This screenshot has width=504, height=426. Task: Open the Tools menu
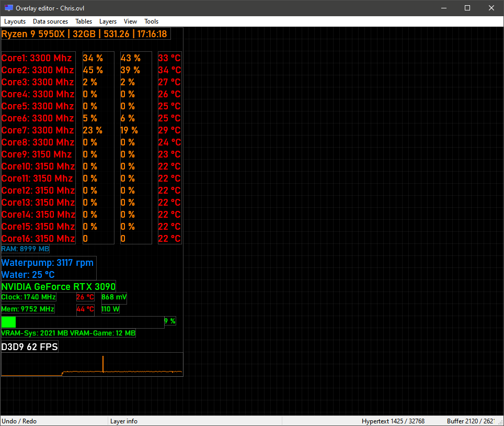click(151, 21)
